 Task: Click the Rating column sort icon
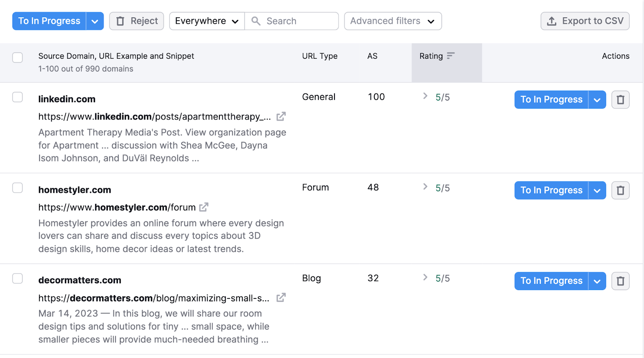[451, 56]
